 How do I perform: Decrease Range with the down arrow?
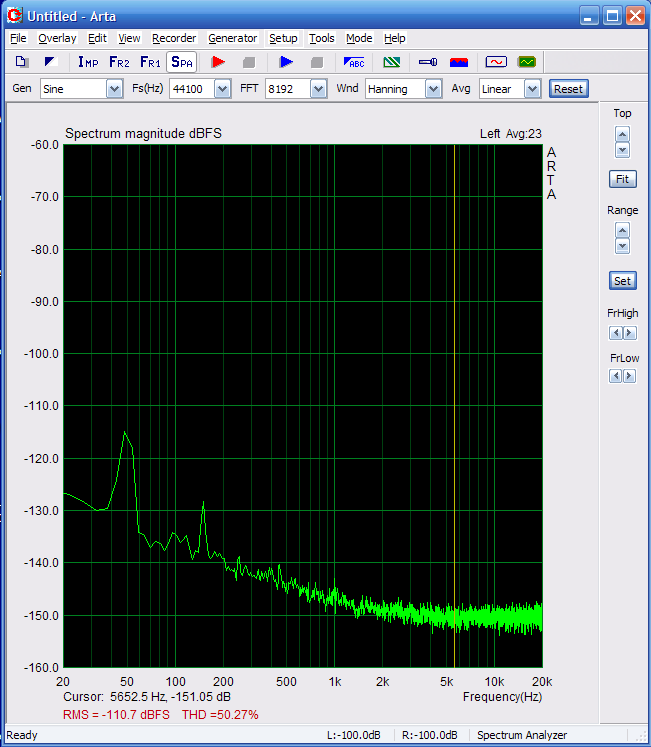[x=622, y=246]
